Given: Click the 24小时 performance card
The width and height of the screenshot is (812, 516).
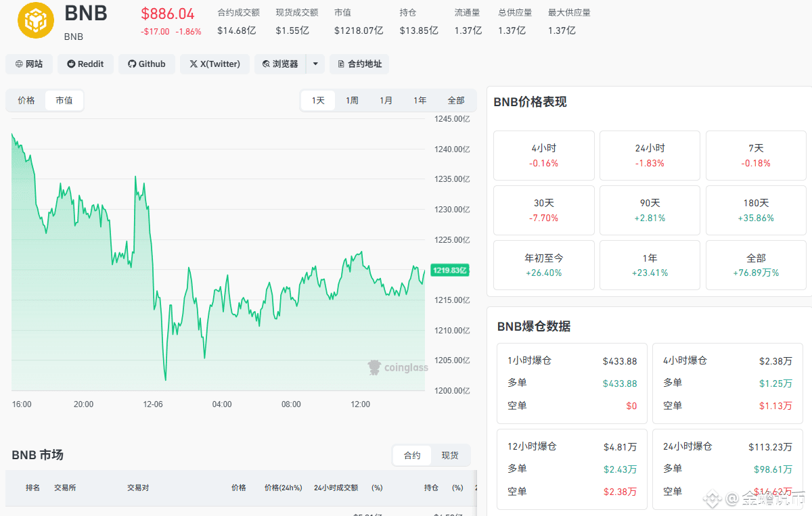Looking at the screenshot, I should tap(650, 156).
